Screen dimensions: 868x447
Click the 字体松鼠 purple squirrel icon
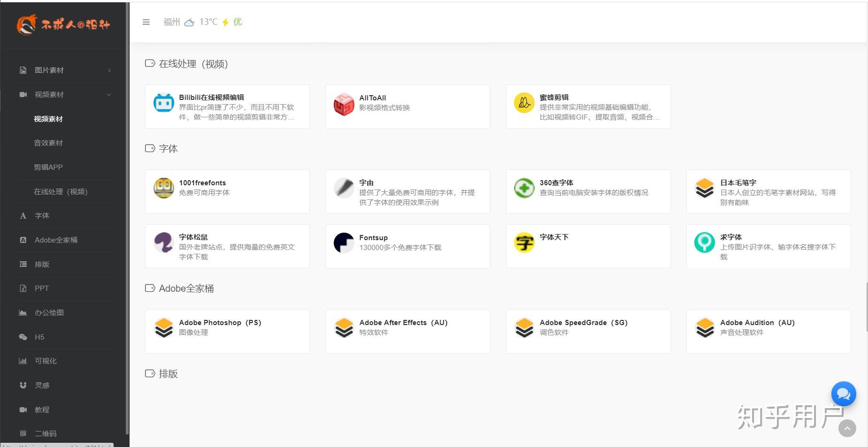click(x=164, y=242)
